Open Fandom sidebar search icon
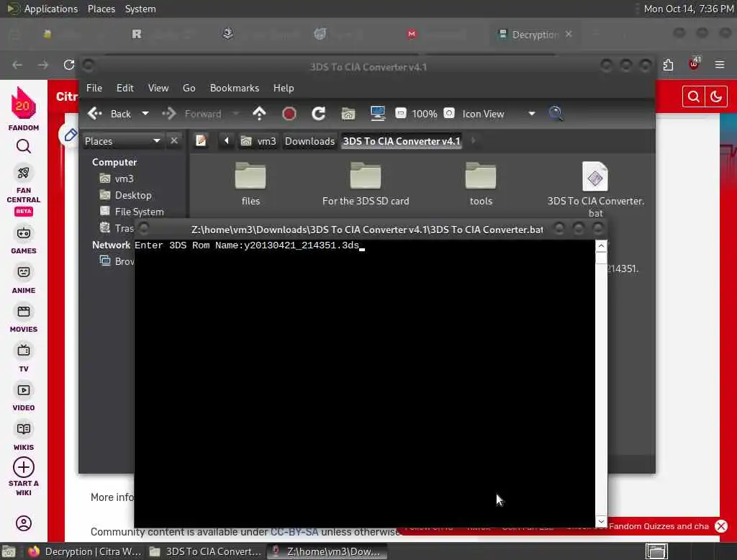Screen dimensions: 737x560 pos(24,147)
